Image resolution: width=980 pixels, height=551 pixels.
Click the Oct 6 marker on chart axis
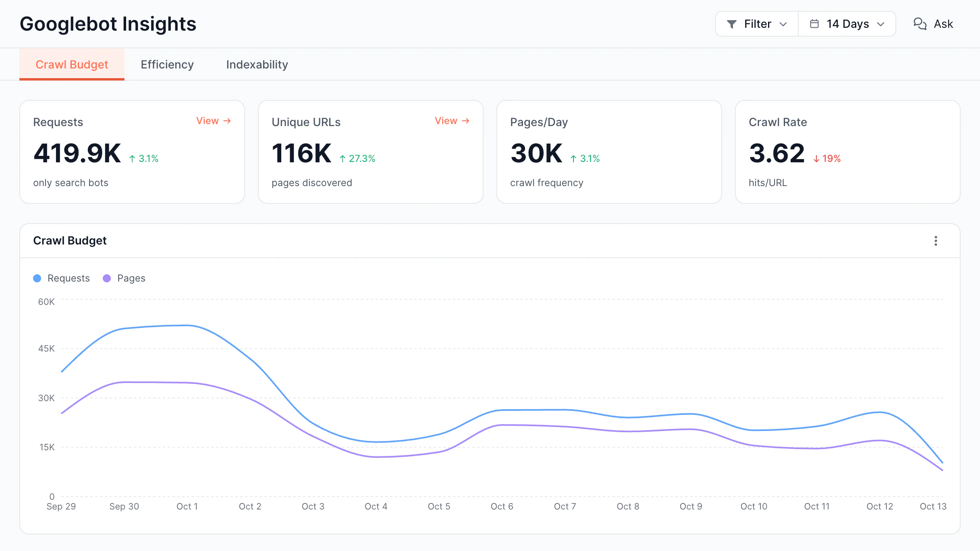[x=502, y=506]
